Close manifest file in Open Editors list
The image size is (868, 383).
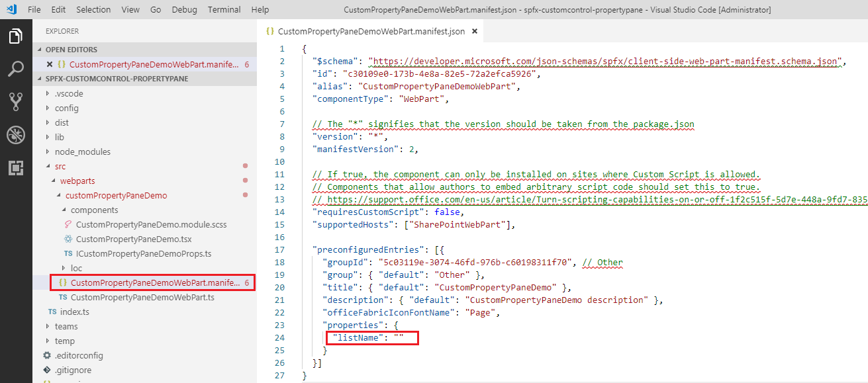[50, 64]
